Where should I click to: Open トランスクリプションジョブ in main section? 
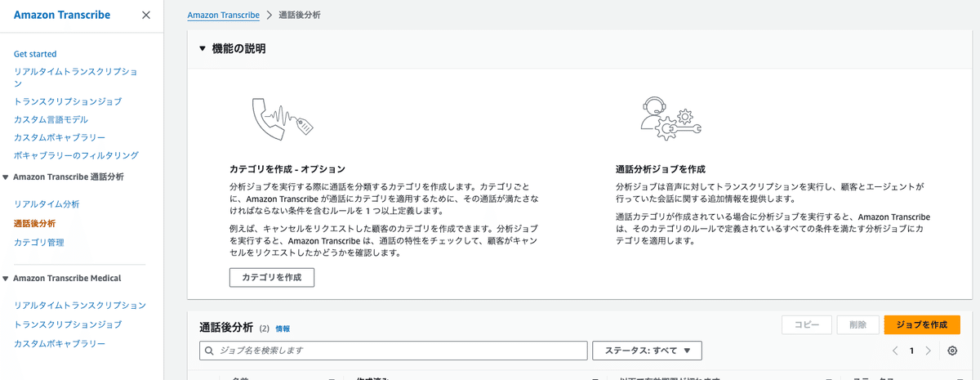pyautogui.click(x=68, y=101)
